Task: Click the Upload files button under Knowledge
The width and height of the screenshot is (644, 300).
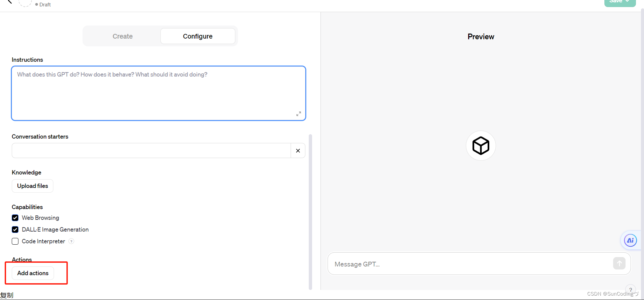Action: pos(32,186)
